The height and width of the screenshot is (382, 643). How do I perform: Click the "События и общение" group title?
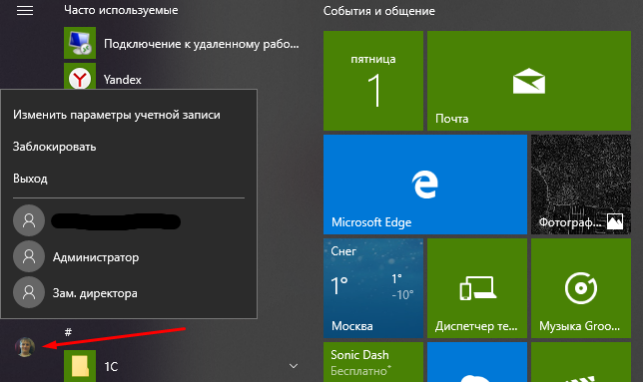pos(379,11)
